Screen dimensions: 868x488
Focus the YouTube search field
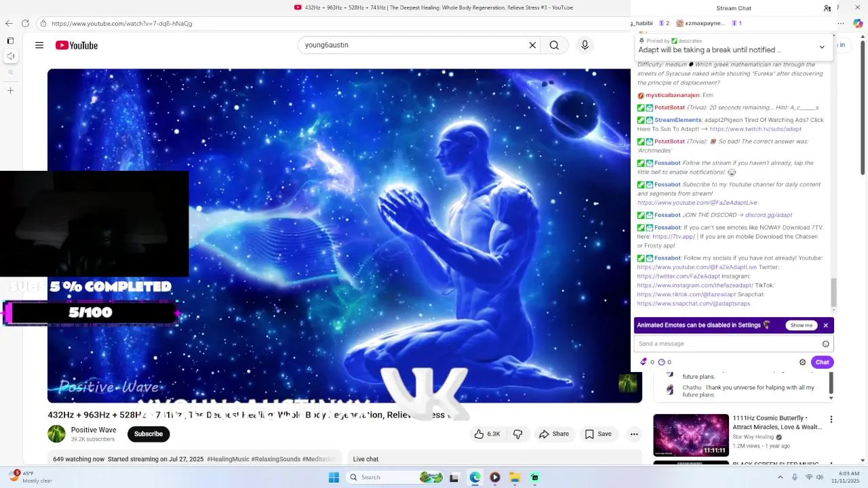tap(414, 45)
